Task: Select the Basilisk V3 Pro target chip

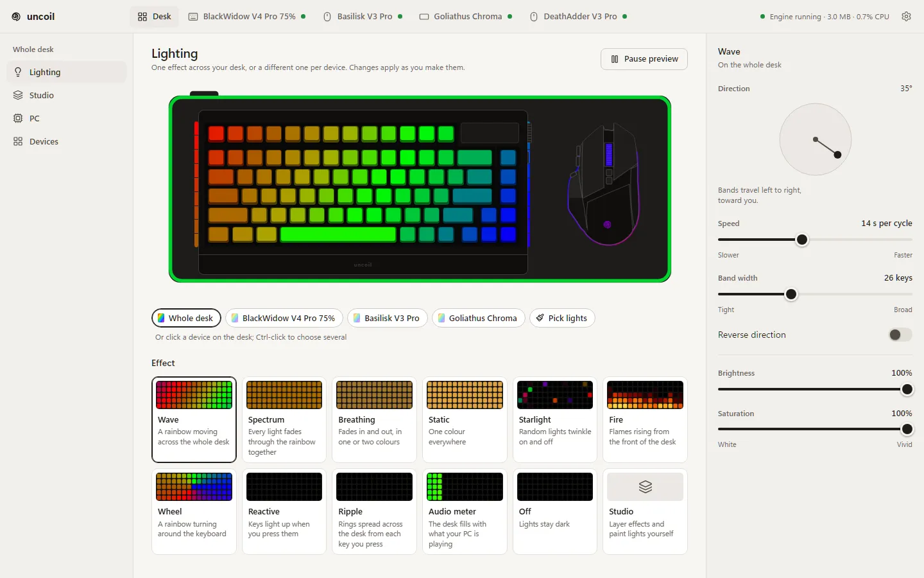Action: [x=388, y=318]
